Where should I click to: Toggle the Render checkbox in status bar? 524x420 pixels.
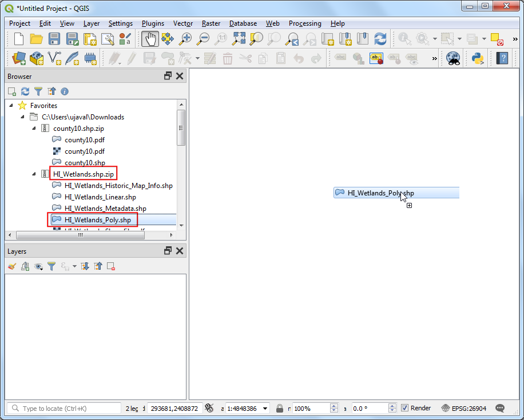(405, 408)
